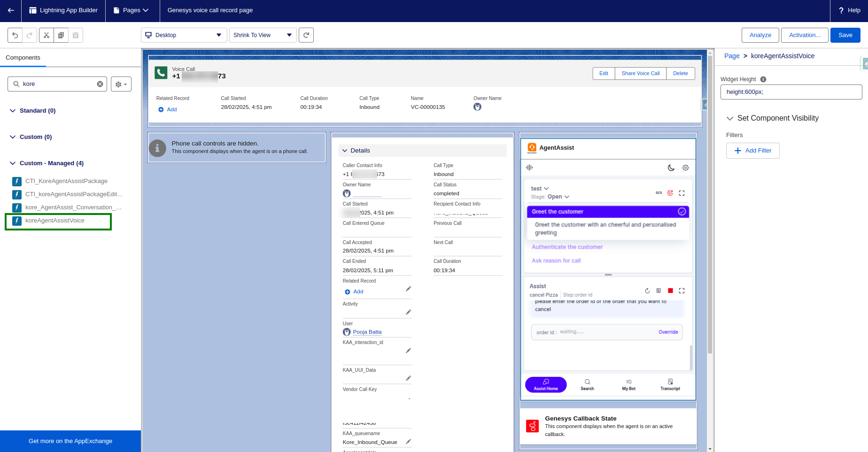This screenshot has width=868, height=452.
Task: Open the Desktop form factor dropdown
Action: [183, 35]
